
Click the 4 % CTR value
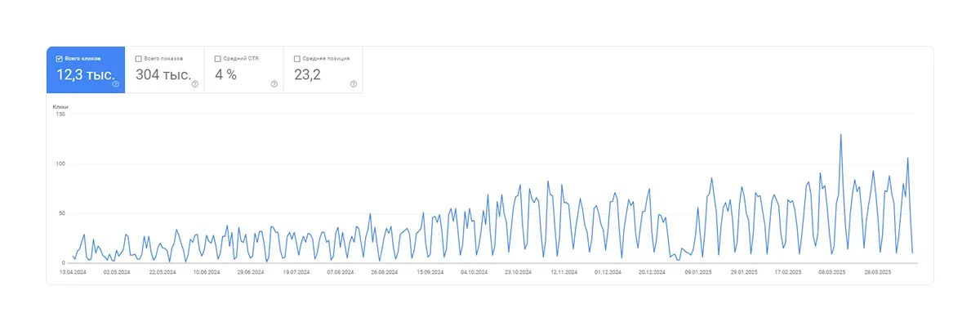tap(225, 74)
